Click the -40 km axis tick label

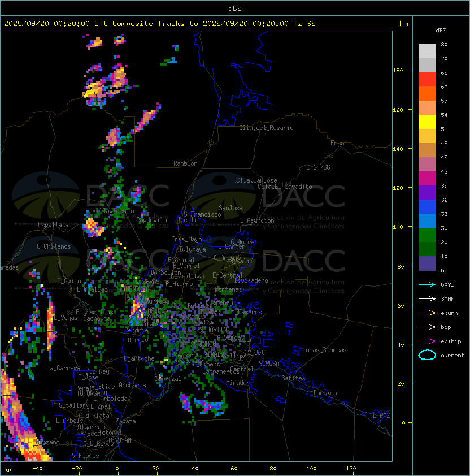[37, 469]
